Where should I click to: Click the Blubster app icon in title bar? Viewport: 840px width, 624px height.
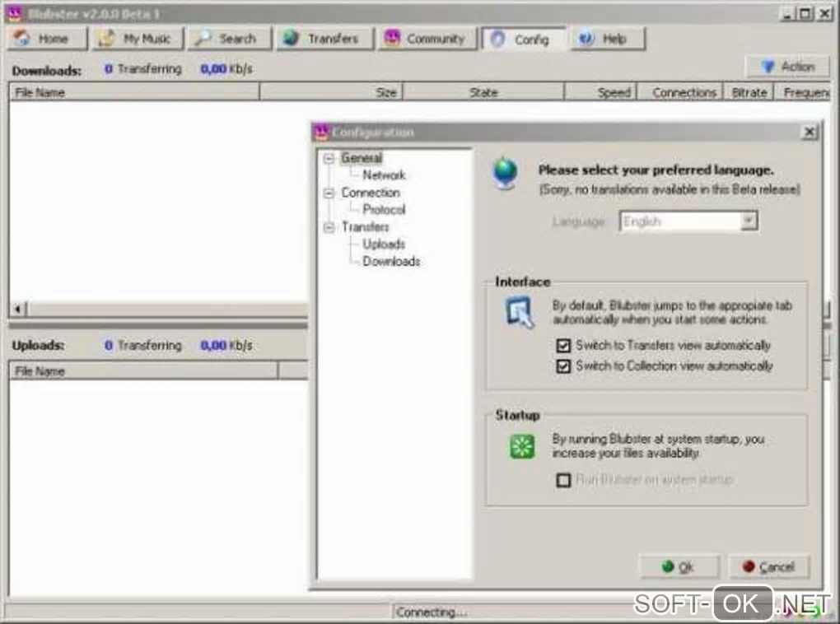coord(14,13)
